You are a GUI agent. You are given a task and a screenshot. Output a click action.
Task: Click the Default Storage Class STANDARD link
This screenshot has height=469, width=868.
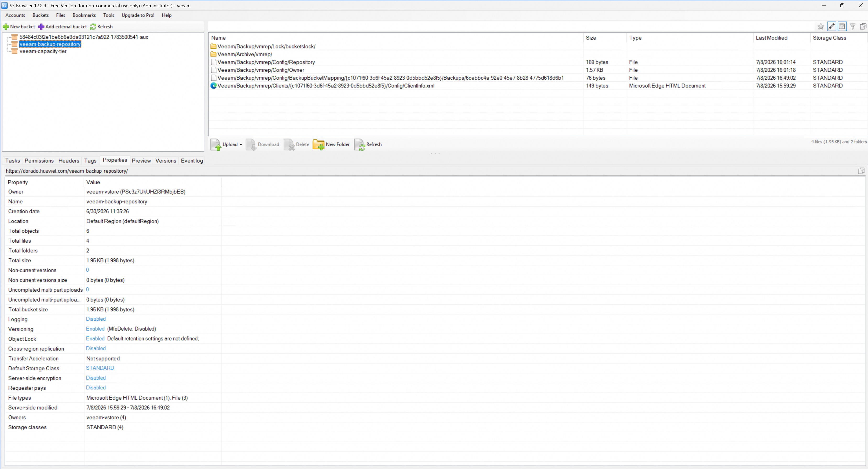100,368
